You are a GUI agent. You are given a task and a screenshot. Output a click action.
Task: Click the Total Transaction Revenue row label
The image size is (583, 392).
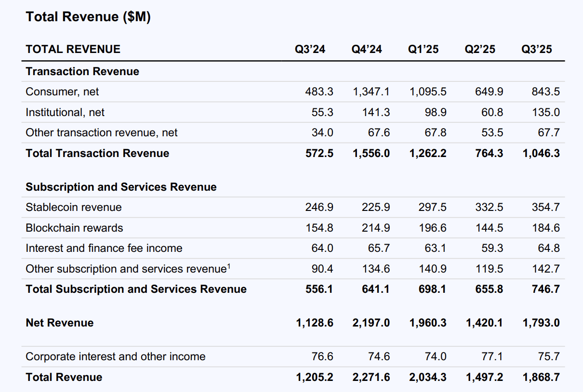click(x=97, y=153)
